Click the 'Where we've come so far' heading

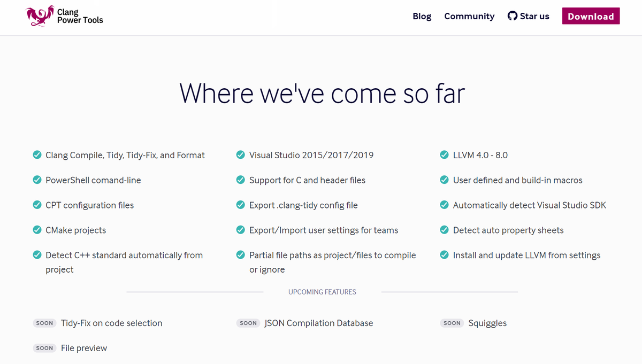(322, 93)
